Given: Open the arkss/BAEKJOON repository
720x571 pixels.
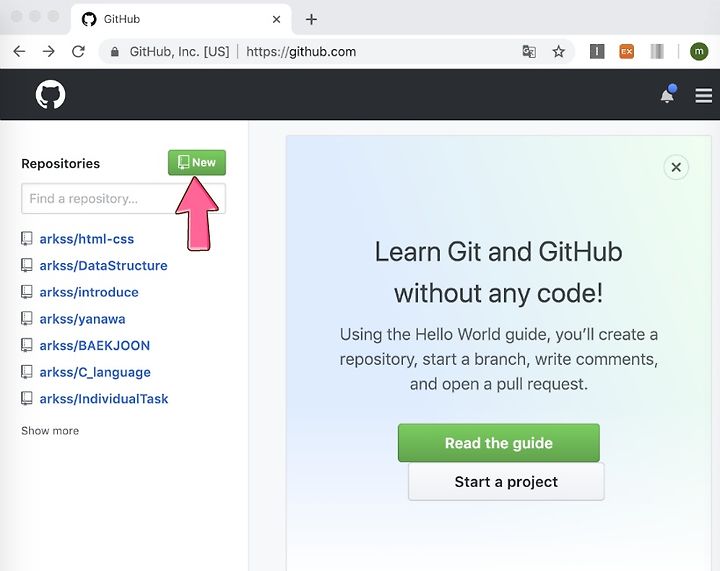Looking at the screenshot, I should coord(95,345).
